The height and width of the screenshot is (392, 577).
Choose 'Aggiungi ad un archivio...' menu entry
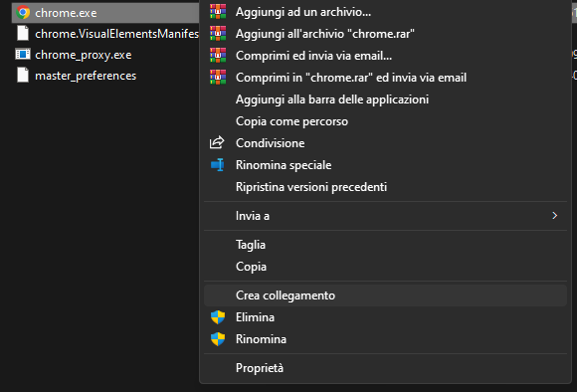pyautogui.click(x=385, y=12)
